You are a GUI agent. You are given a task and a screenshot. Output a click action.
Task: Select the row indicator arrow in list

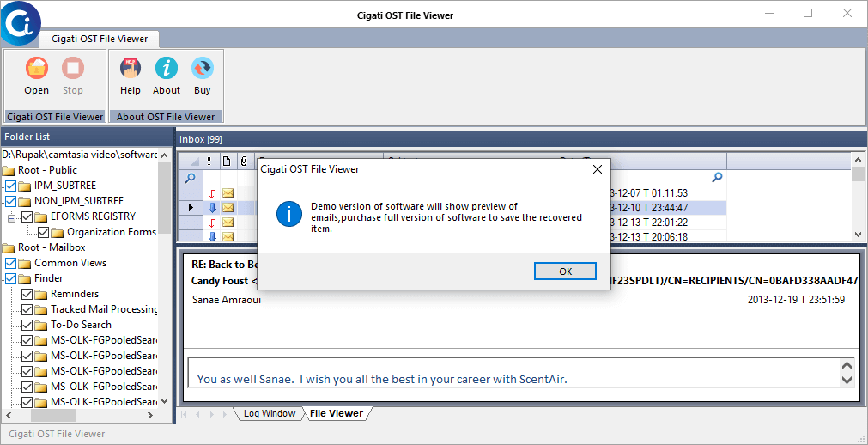pyautogui.click(x=191, y=208)
